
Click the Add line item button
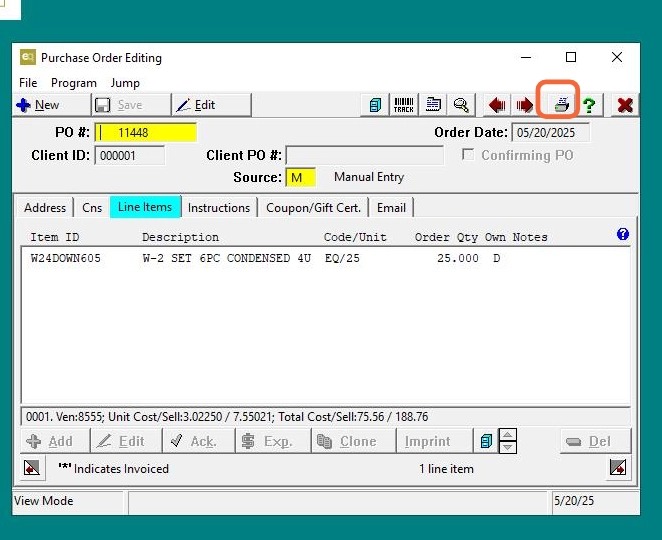coord(55,441)
